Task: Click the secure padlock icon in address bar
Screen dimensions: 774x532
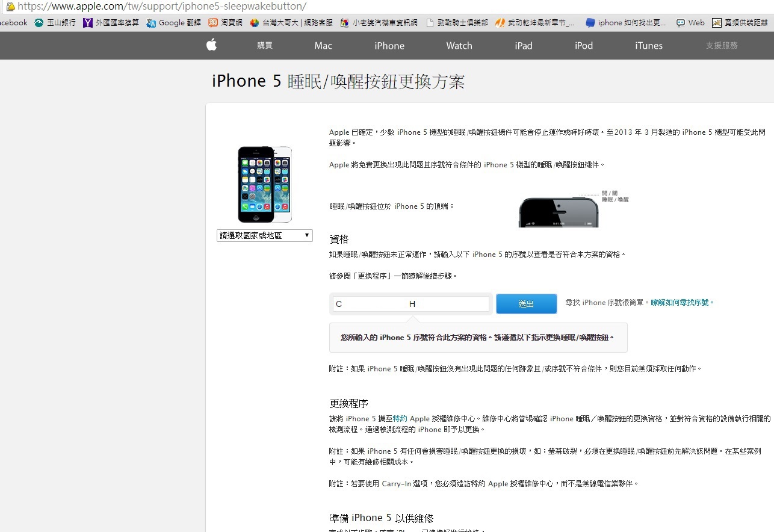Action: [10, 7]
